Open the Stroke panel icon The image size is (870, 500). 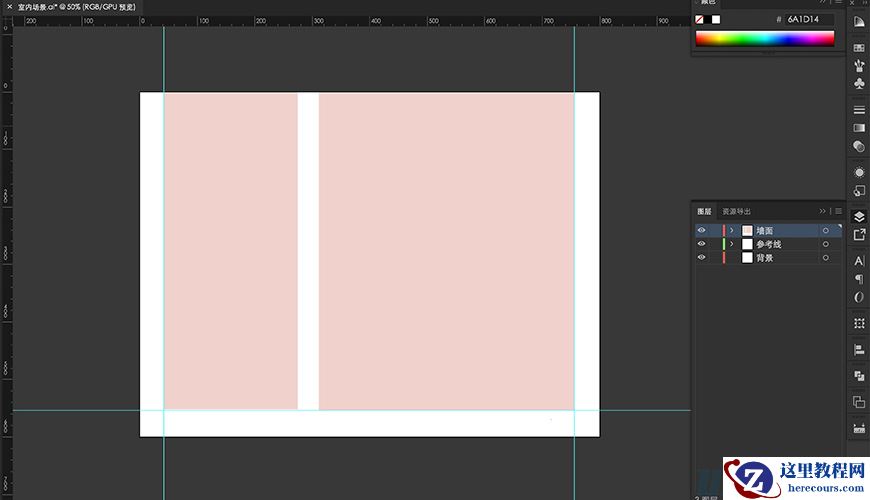click(x=859, y=110)
